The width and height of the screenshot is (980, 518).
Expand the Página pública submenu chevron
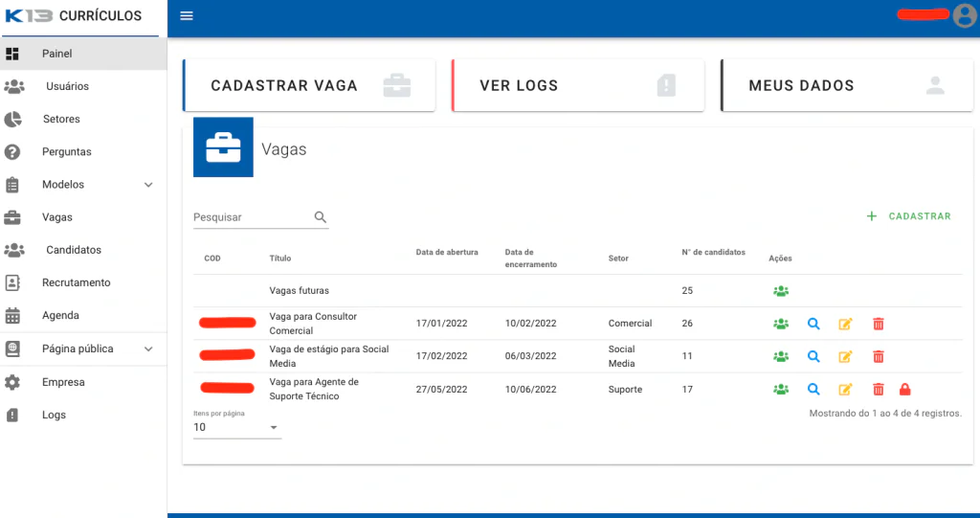coord(148,349)
